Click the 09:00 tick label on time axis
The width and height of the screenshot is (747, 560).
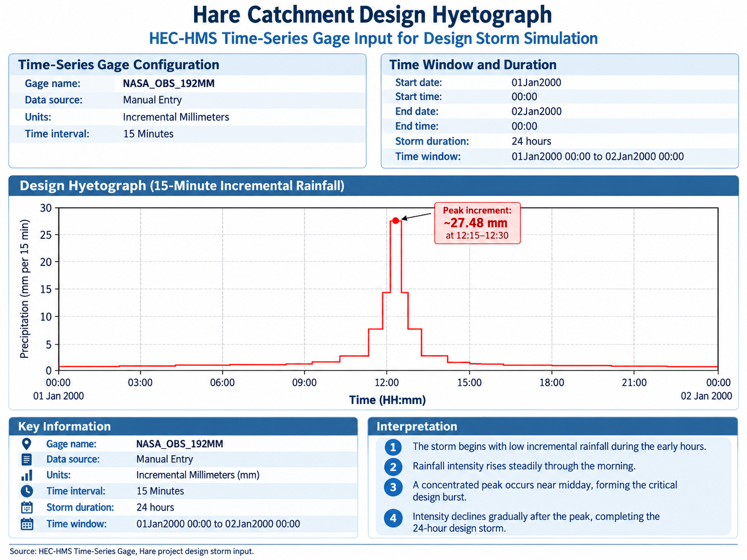304,383
